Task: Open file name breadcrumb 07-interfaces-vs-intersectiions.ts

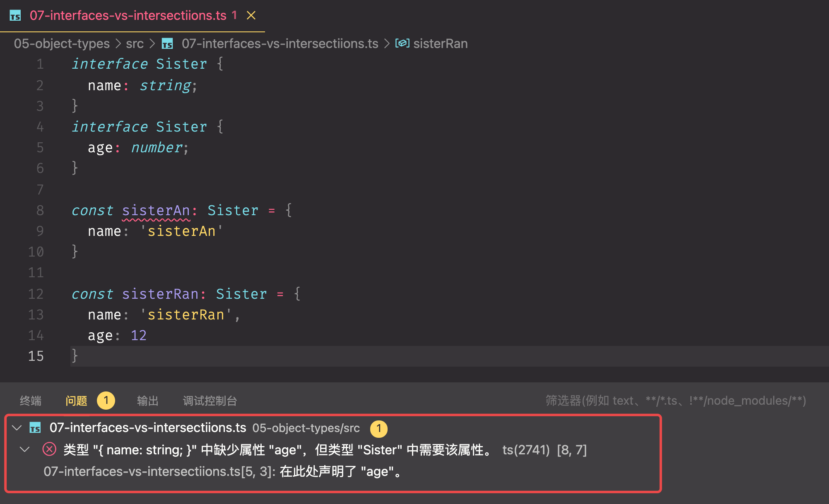Action: 280,43
